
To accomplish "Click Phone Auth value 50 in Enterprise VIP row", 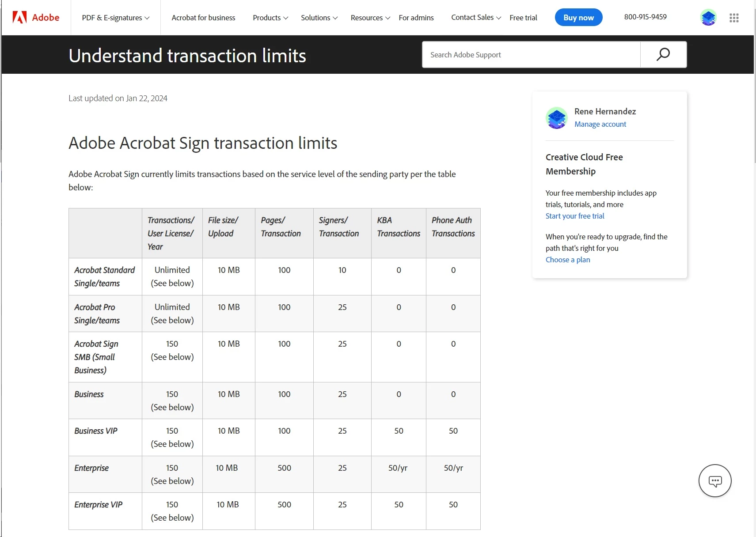I will (x=453, y=504).
